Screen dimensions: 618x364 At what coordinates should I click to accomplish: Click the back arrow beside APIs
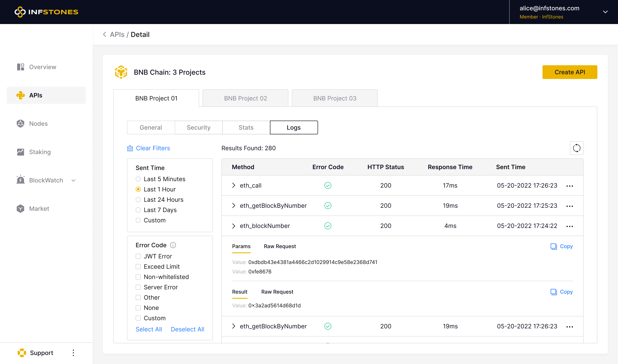tap(105, 35)
